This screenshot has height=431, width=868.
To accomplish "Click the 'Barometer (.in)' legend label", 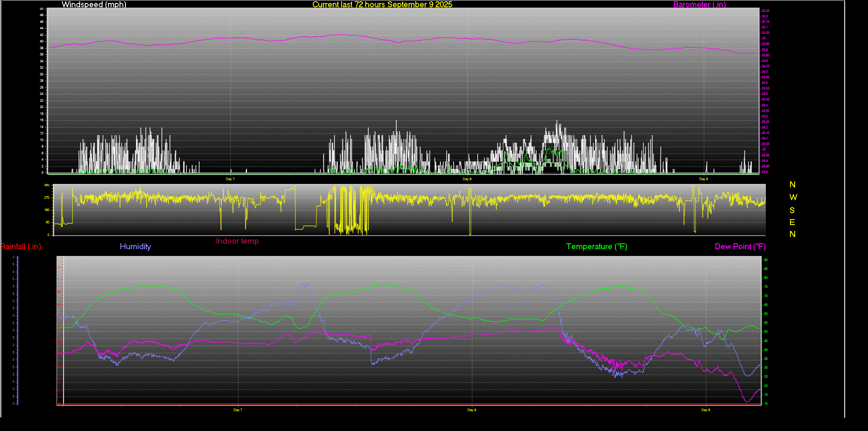I will [699, 4].
